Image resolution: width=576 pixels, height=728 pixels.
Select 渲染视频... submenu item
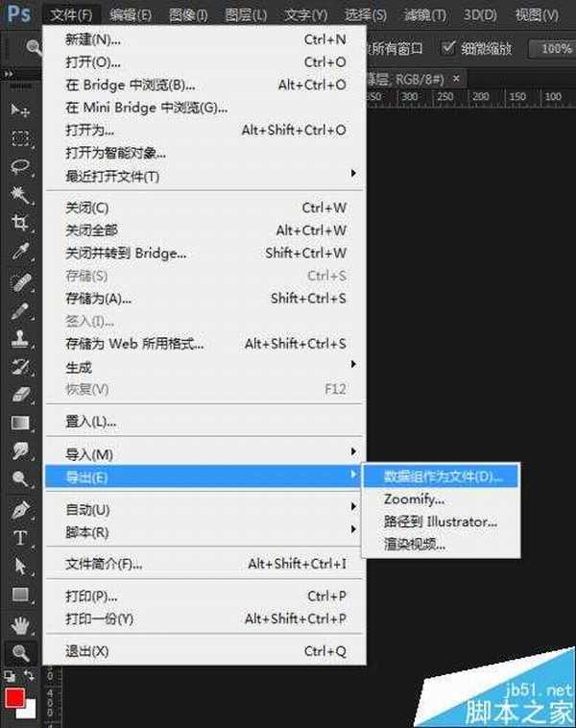pos(441,545)
